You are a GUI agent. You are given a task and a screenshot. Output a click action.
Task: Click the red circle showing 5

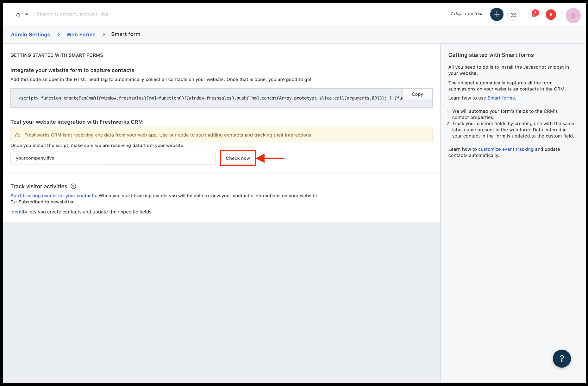point(551,15)
